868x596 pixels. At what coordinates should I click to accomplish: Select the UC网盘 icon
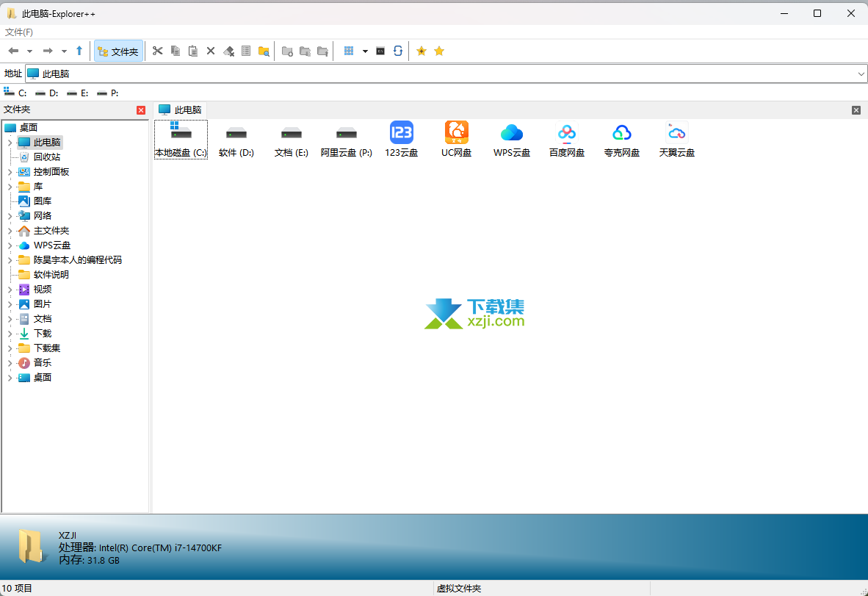coord(457,140)
